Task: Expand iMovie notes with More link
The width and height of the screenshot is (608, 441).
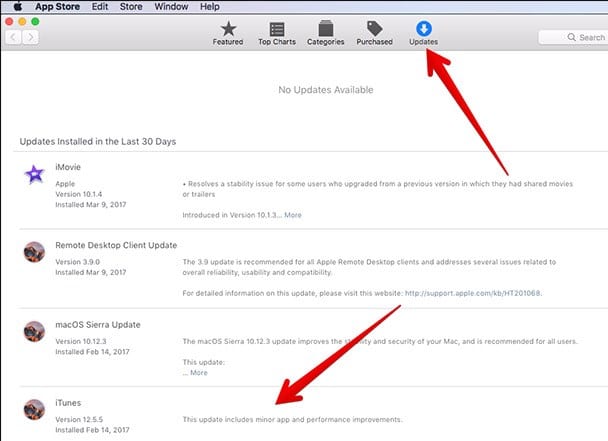Action: (293, 215)
